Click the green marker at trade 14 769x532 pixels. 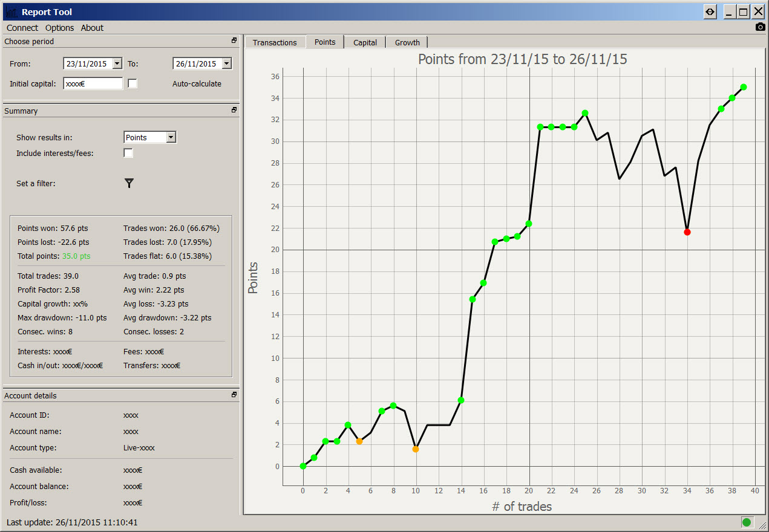461,400
